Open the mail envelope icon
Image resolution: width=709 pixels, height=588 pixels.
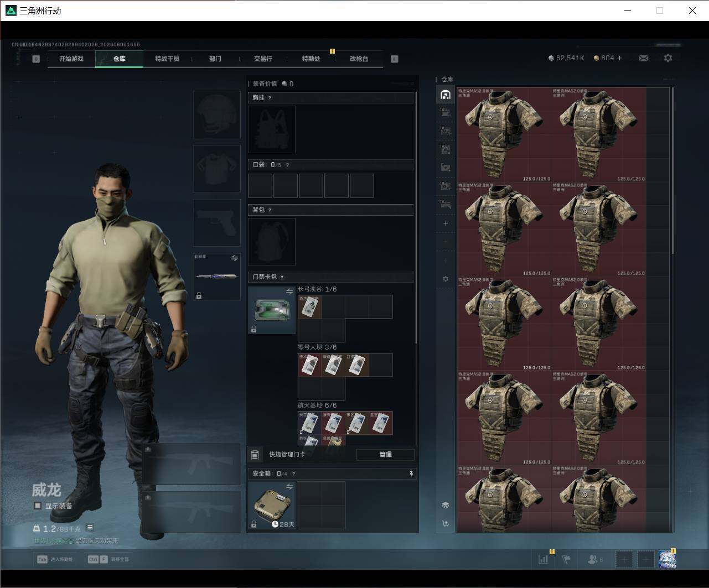(x=644, y=58)
